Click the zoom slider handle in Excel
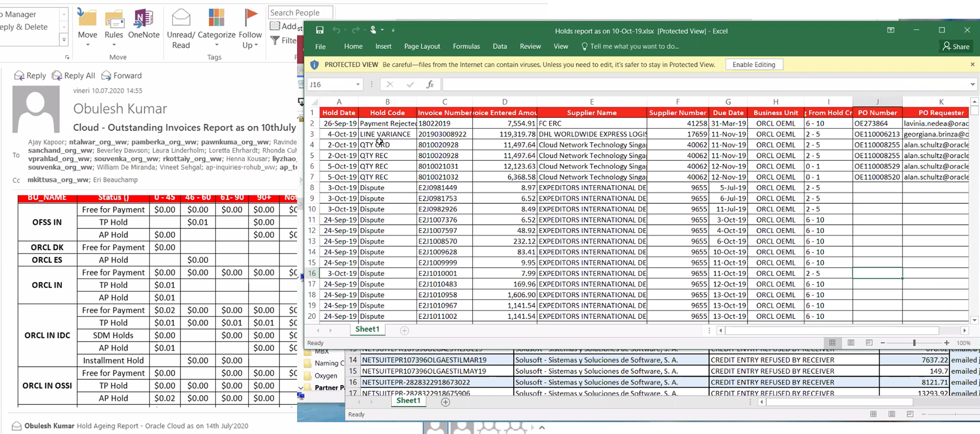 tap(914, 343)
